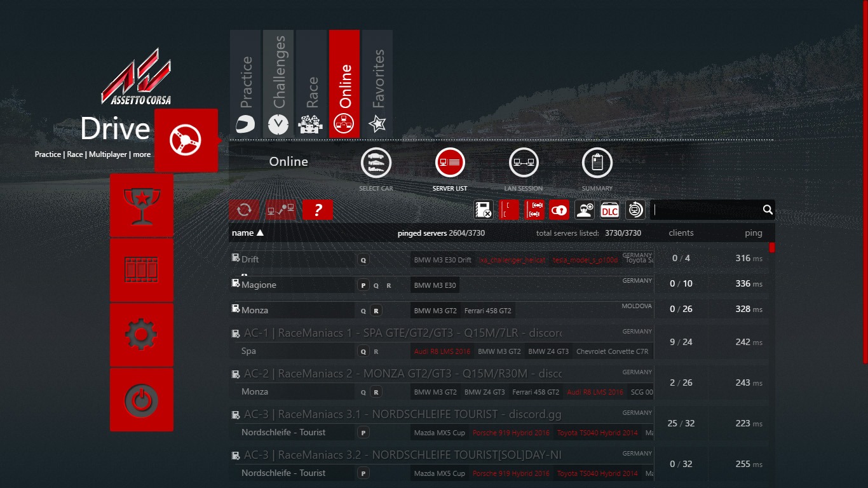
Task: Switch to the Challenges tab
Action: tap(278, 84)
